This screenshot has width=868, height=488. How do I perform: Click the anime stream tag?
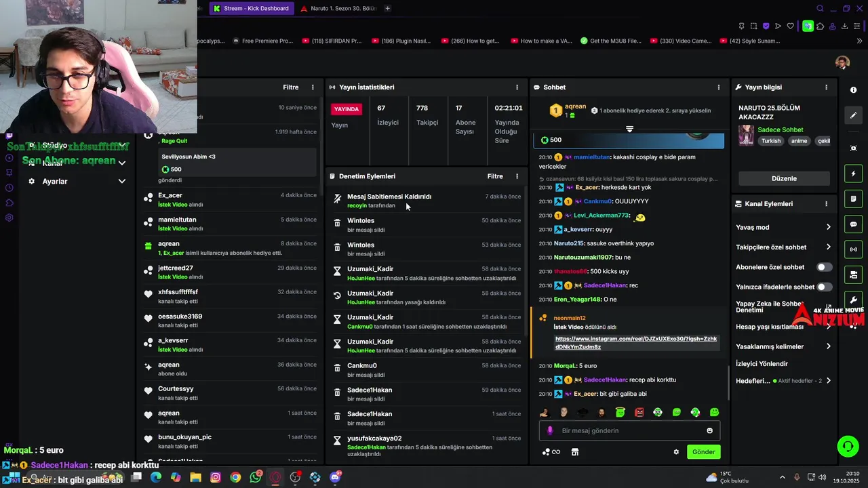pos(799,141)
